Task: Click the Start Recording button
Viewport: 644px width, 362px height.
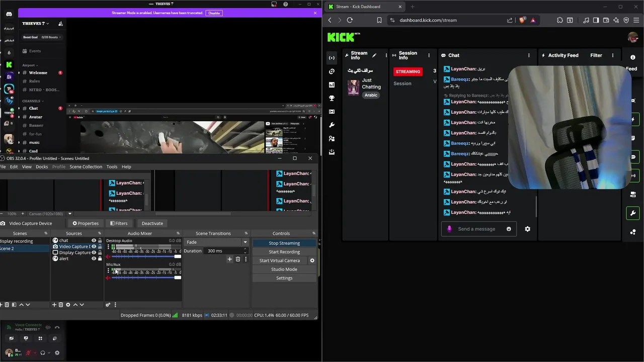Action: [x=284, y=252]
